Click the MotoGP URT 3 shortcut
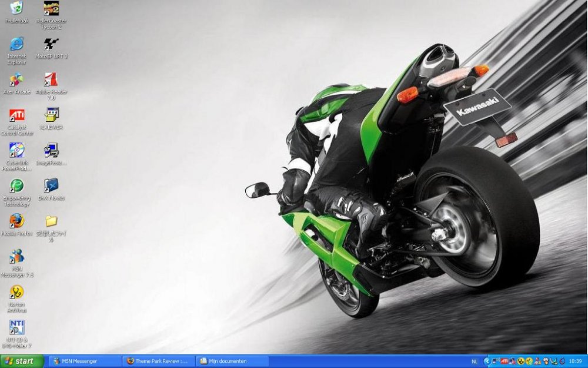 (51, 45)
